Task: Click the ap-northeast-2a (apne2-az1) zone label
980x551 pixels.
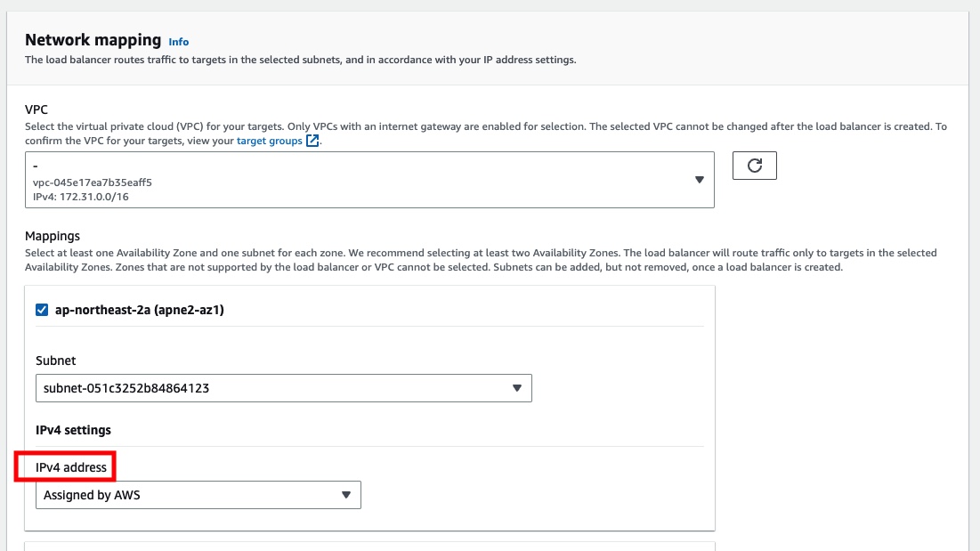Action: (x=140, y=310)
